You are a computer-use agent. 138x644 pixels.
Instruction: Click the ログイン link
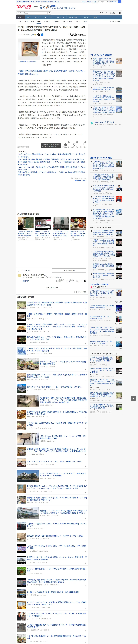coord(42,8)
